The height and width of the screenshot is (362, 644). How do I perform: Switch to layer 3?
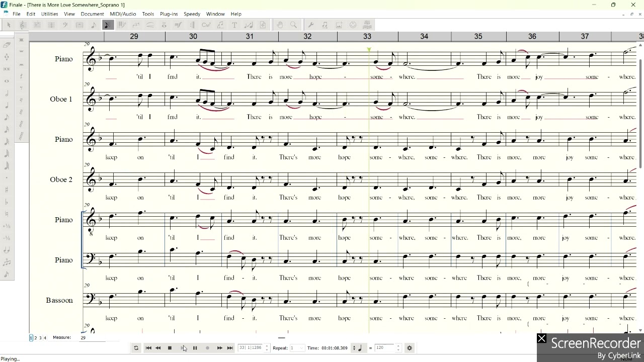(x=40, y=338)
